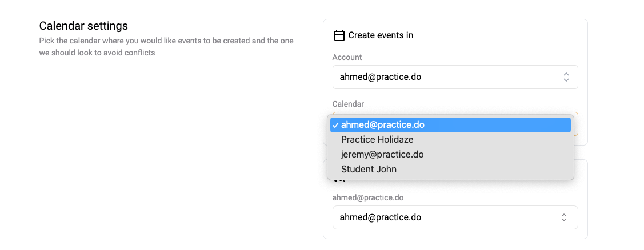Click the calendar icon beside Create events in
Screen dimensions: 644x250
[x=339, y=35]
